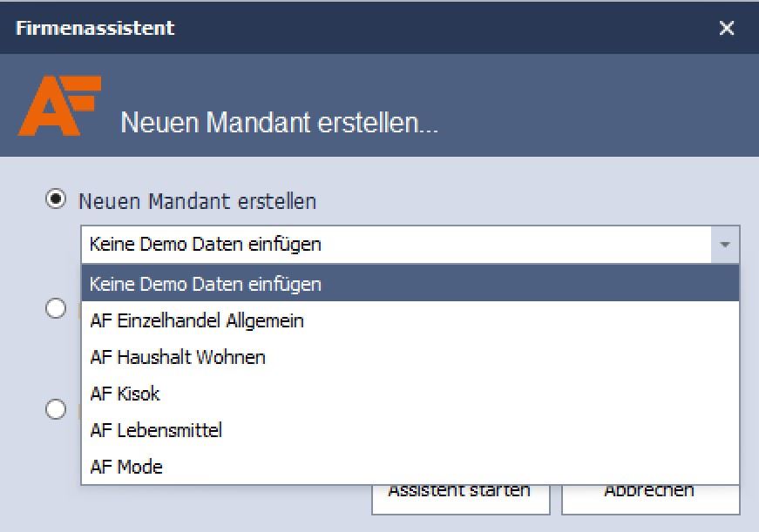Click the orange AF logo
Screen dimensions: 759x532
(60, 106)
